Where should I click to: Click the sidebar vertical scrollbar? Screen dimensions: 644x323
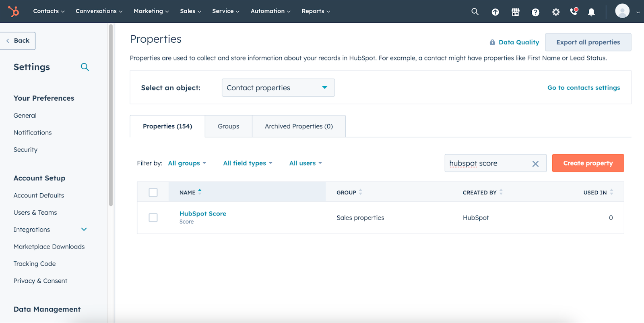[111, 115]
